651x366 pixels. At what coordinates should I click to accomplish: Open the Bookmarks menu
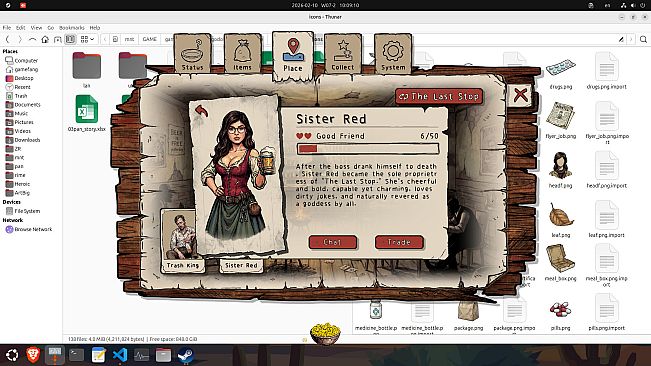pyautogui.click(x=71, y=28)
